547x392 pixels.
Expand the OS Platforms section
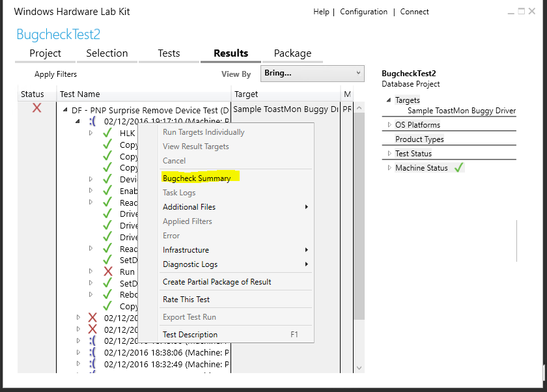tap(389, 124)
